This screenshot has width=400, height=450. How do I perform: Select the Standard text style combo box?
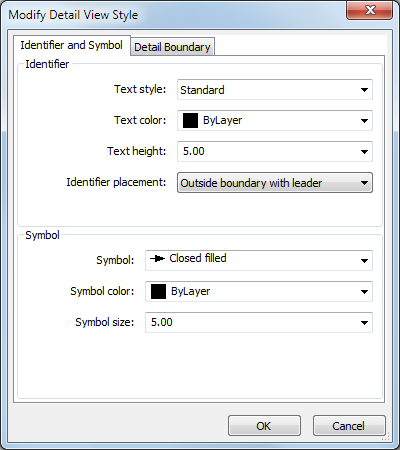[275, 89]
